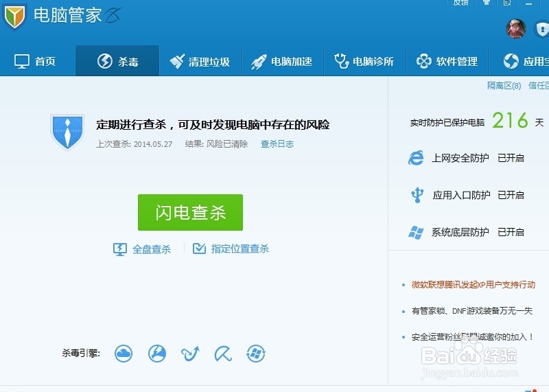Open news 微软联想腾讯发起XP用户支持行动
This screenshot has height=392, width=549.
(474, 285)
